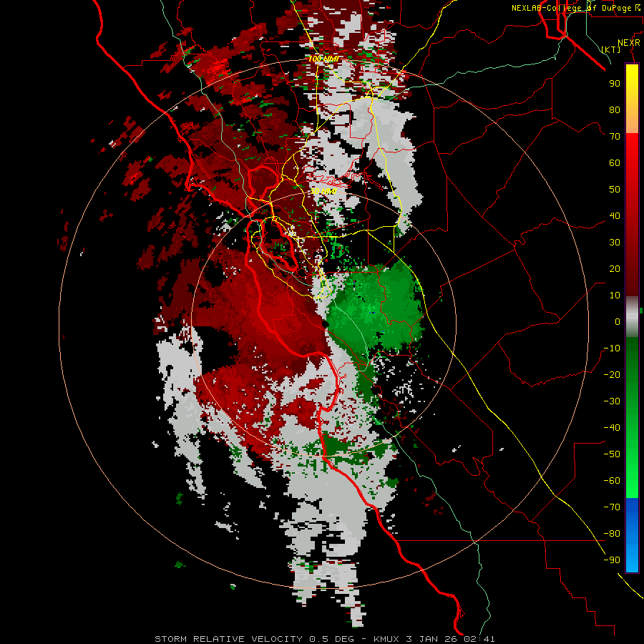Select the -70 value on velocity scale
Image resolution: width=644 pixels, height=644 pixels.
(x=612, y=507)
